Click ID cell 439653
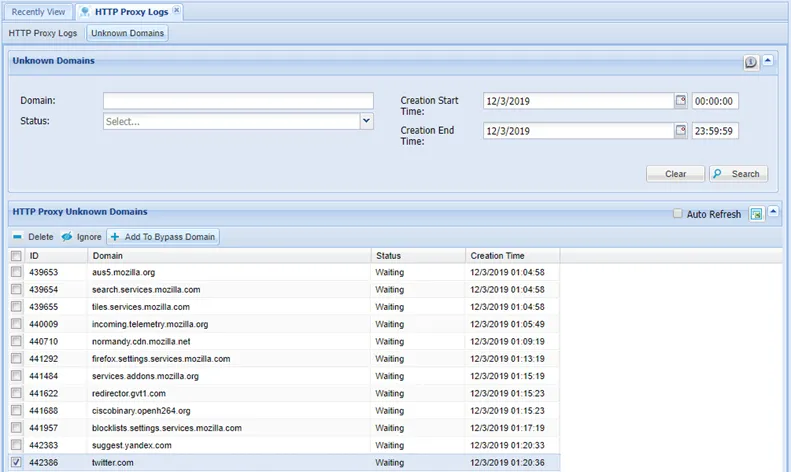 pos(43,272)
